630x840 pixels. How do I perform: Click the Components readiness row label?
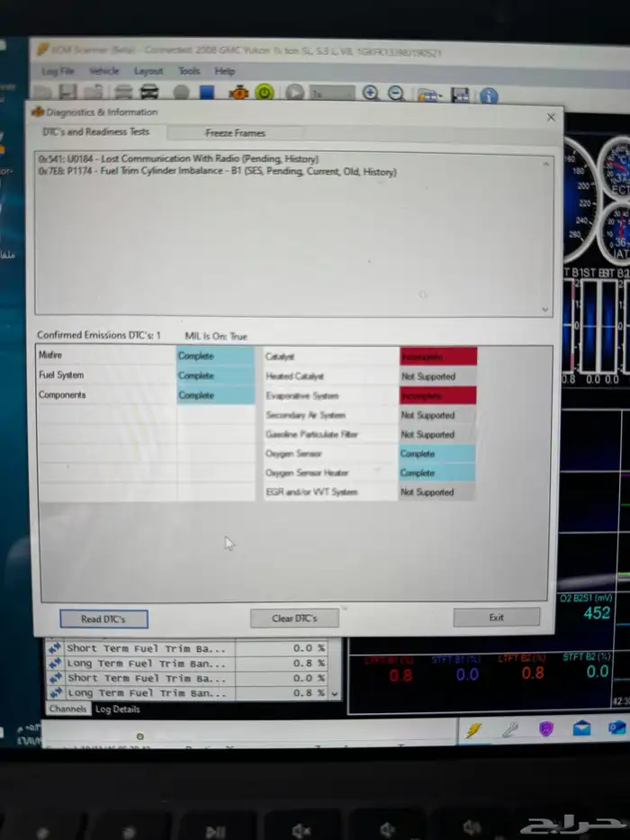(x=62, y=395)
